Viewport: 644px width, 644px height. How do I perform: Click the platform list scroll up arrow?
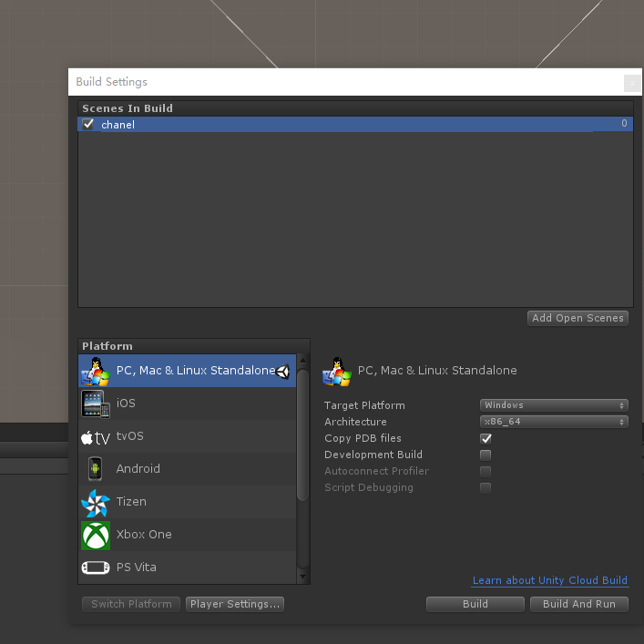(302, 360)
